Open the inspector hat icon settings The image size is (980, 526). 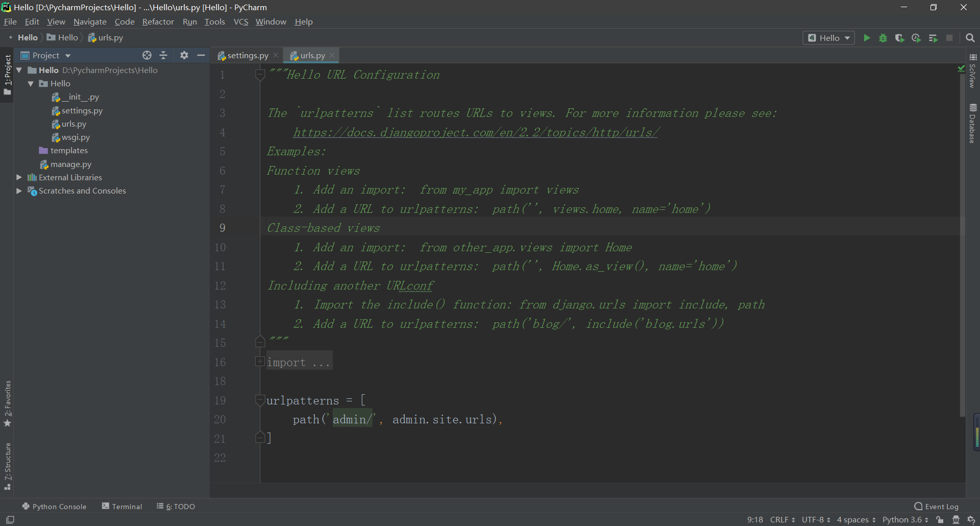coord(956,520)
